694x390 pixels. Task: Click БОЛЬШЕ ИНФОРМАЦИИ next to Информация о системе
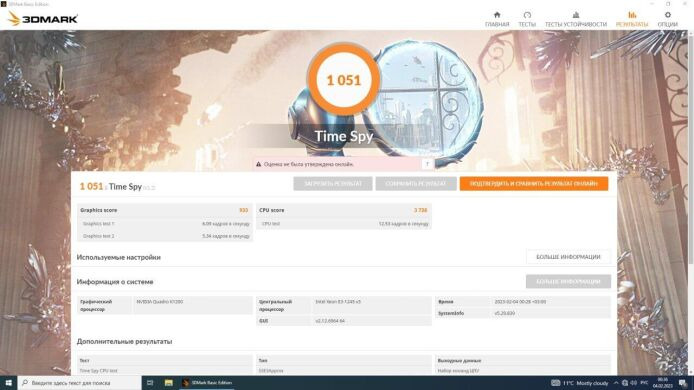(568, 282)
